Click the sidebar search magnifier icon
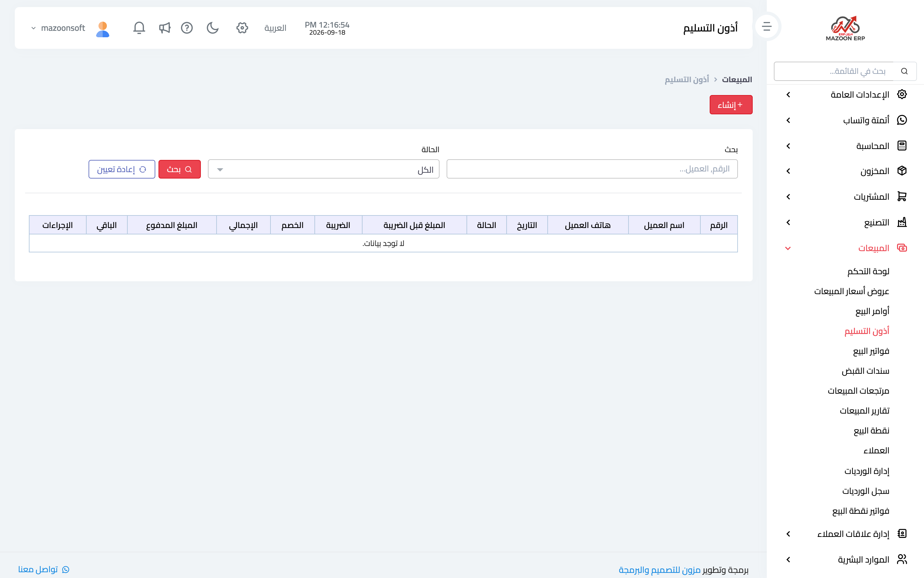The width and height of the screenshot is (924, 578). pyautogui.click(x=904, y=71)
